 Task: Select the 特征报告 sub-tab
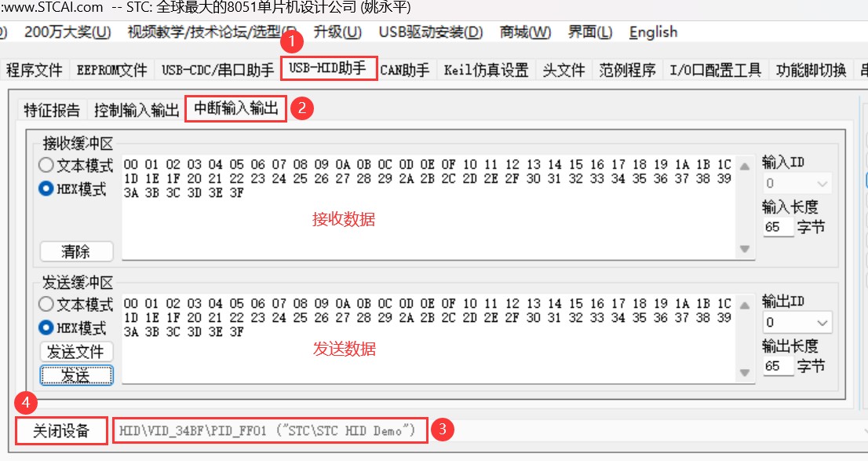click(52, 110)
